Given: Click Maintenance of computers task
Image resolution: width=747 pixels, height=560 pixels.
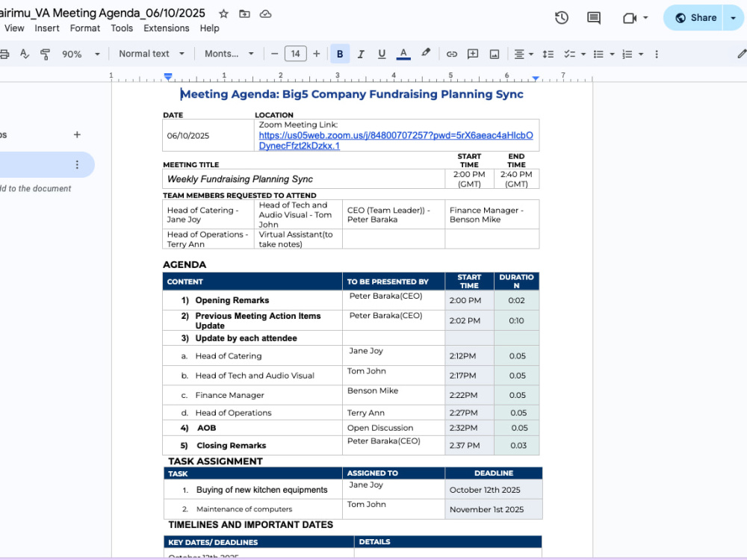Looking at the screenshot, I should click(x=244, y=509).
